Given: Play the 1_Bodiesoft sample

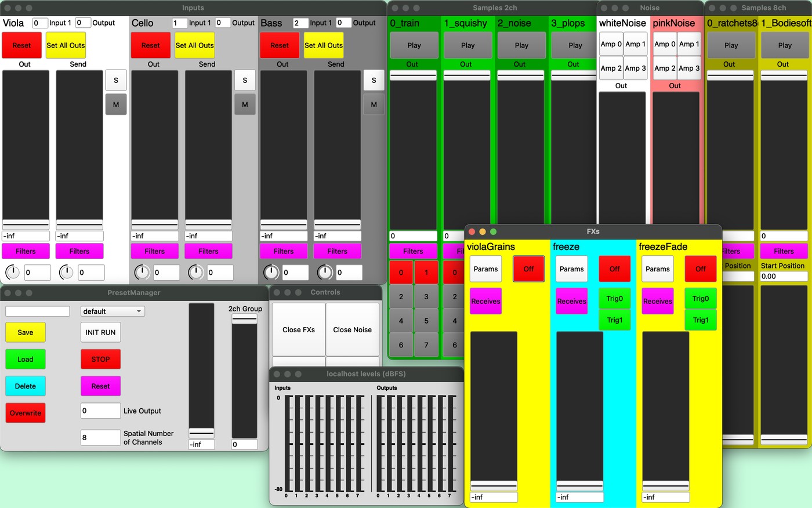Looking at the screenshot, I should pos(785,45).
